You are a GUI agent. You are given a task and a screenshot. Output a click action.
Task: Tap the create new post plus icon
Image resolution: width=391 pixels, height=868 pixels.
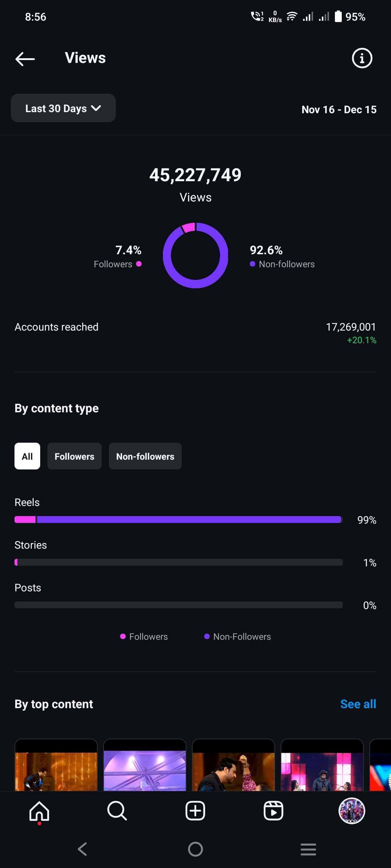(x=195, y=811)
